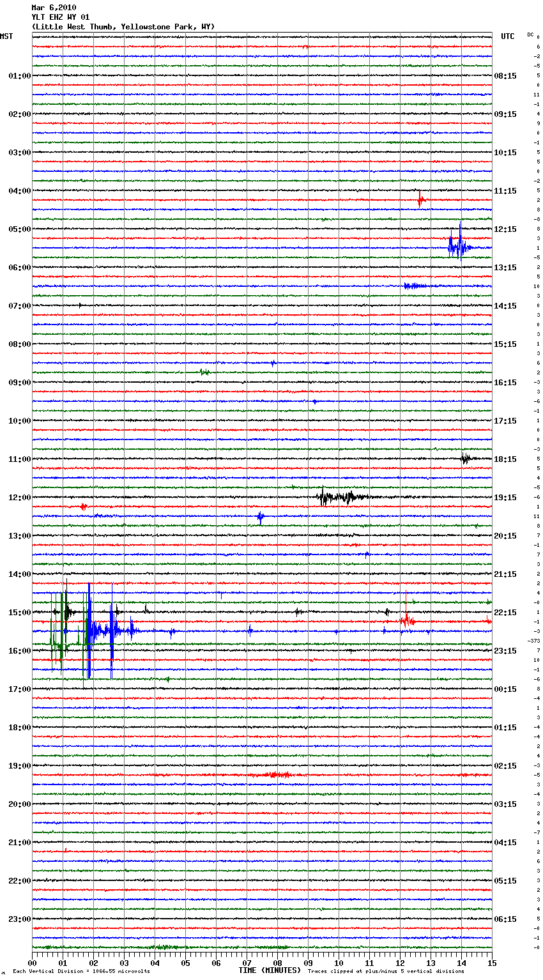Click the '10:00' MST row label
Viewport: 543px width, 980px height.
click(x=20, y=421)
